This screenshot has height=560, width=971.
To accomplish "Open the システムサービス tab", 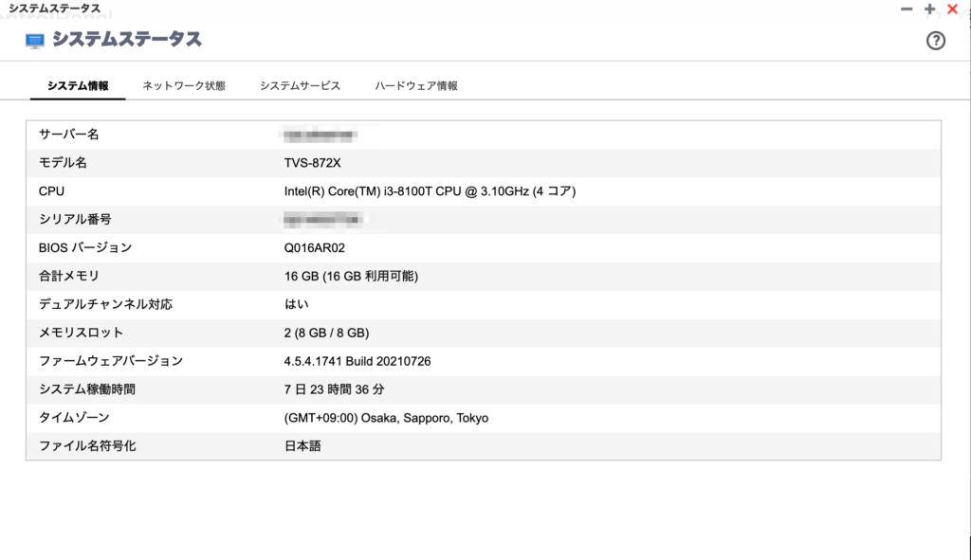I will point(299,84).
